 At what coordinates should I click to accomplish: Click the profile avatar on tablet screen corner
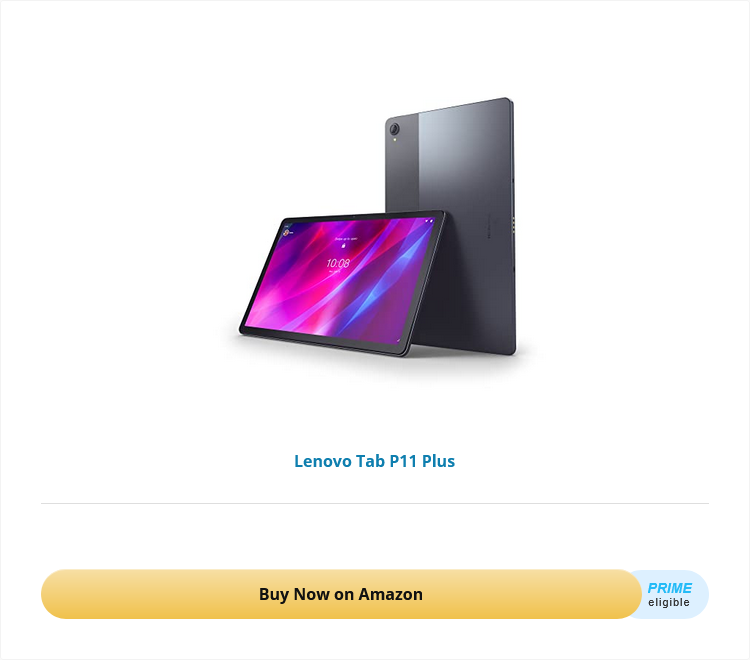tap(287, 232)
